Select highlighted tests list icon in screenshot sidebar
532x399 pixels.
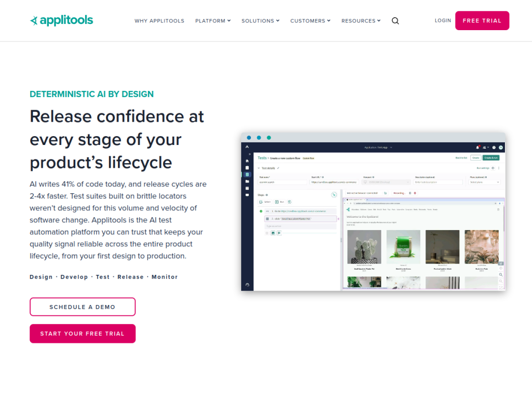tap(247, 175)
